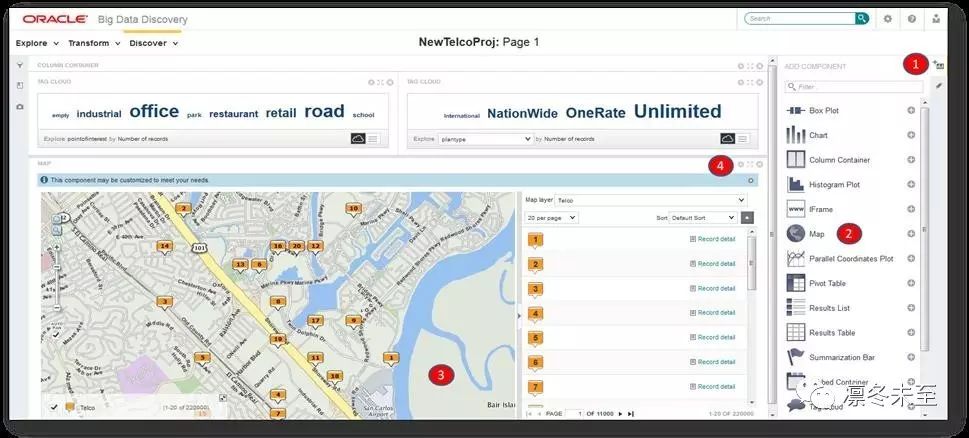Switch pointofinterest tag cloud to list view
The image size is (969, 438).
[x=373, y=139]
